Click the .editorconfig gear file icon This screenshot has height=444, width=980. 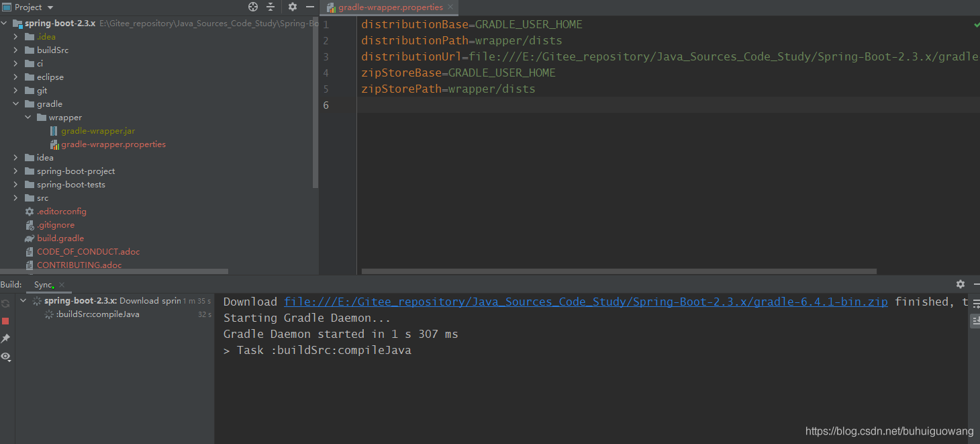30,212
